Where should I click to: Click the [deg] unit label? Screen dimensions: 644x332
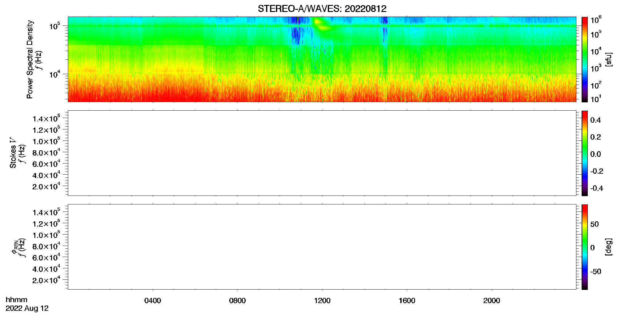point(608,247)
